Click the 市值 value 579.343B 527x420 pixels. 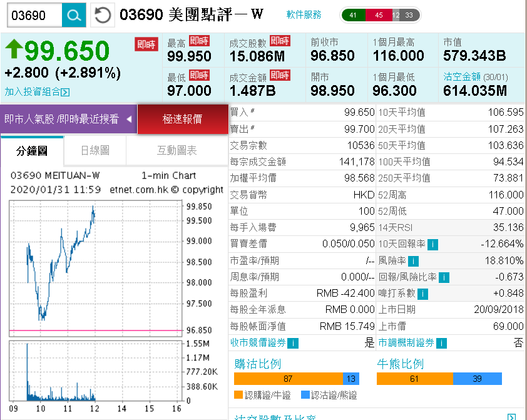point(474,56)
